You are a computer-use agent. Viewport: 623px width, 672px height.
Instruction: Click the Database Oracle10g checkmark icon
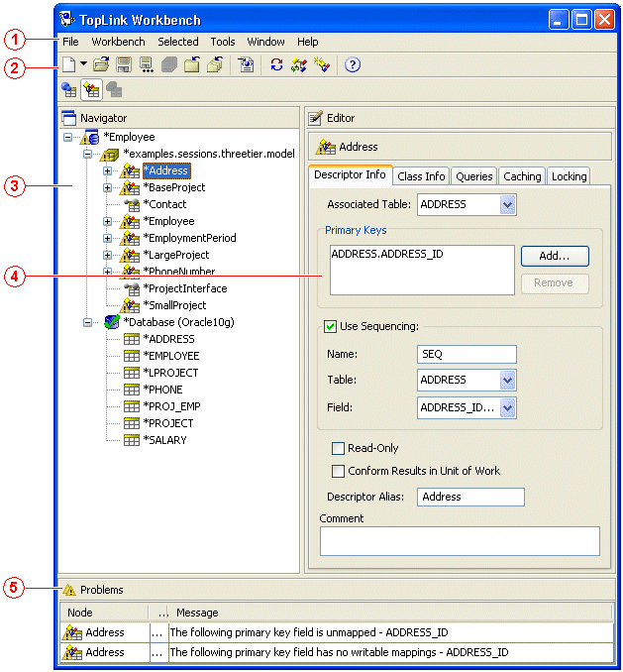[x=112, y=322]
